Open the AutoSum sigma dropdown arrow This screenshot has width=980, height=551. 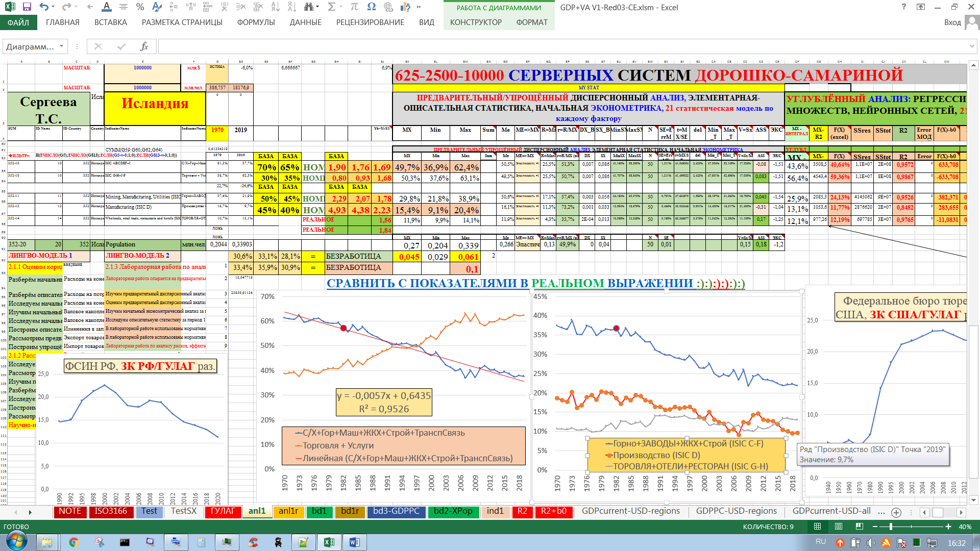pos(341,7)
